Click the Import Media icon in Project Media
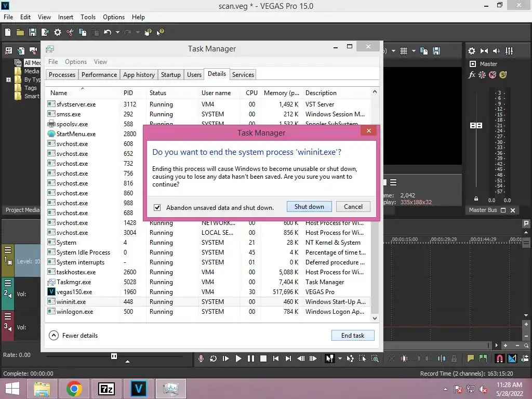Image resolution: width=532 pixels, height=399 pixels. [21, 51]
